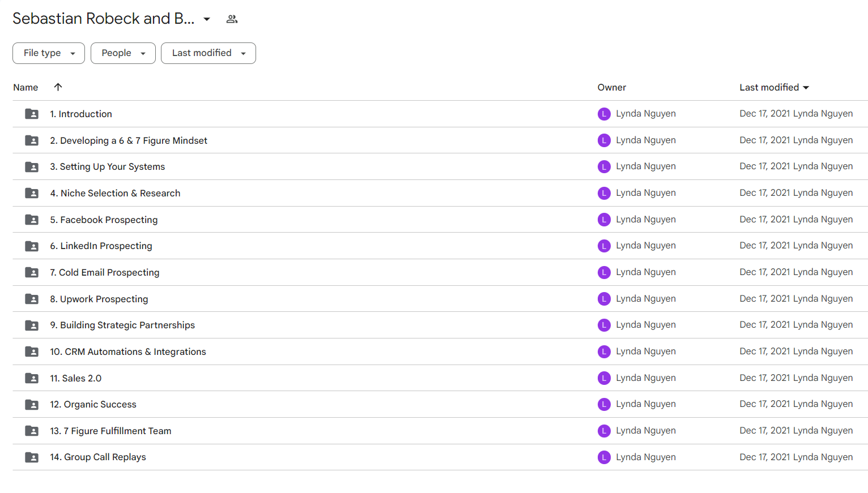Click Lynda Nguyen owner name in 2. Developing row

pyautogui.click(x=646, y=140)
